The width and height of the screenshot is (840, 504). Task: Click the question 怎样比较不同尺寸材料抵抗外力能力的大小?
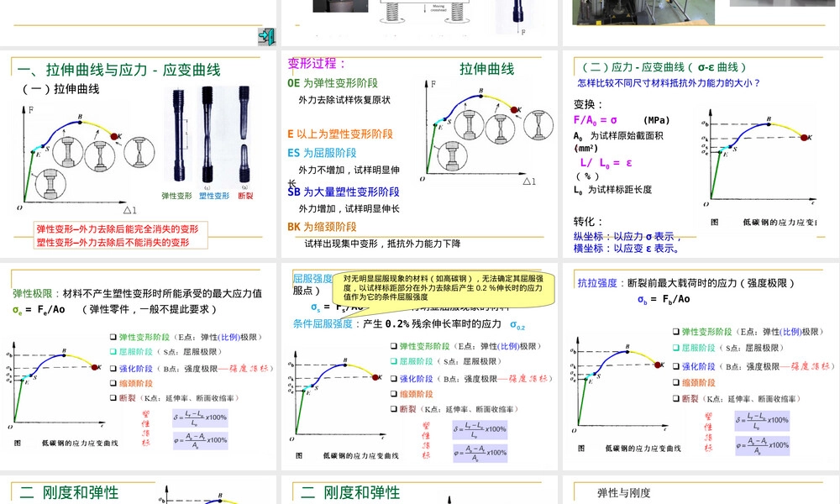[669, 83]
